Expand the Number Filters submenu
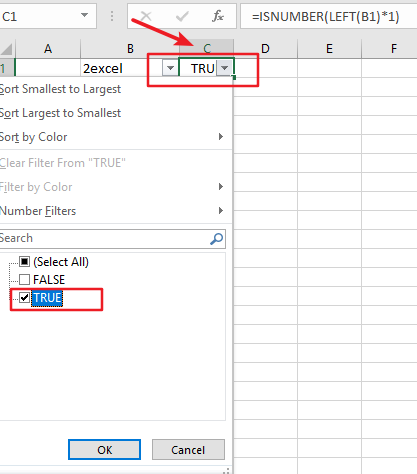417x474 pixels. pyautogui.click(x=220, y=211)
